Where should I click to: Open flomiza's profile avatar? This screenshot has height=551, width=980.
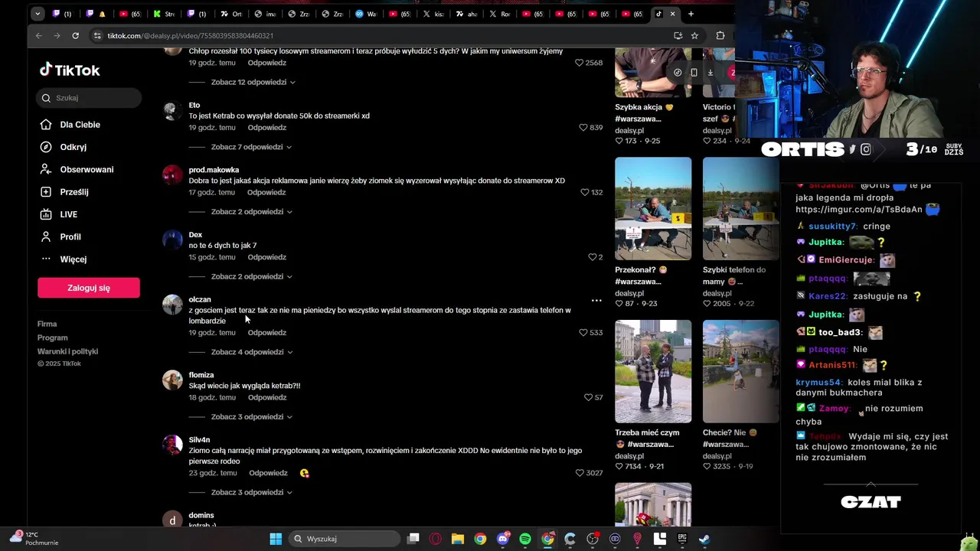tap(172, 380)
